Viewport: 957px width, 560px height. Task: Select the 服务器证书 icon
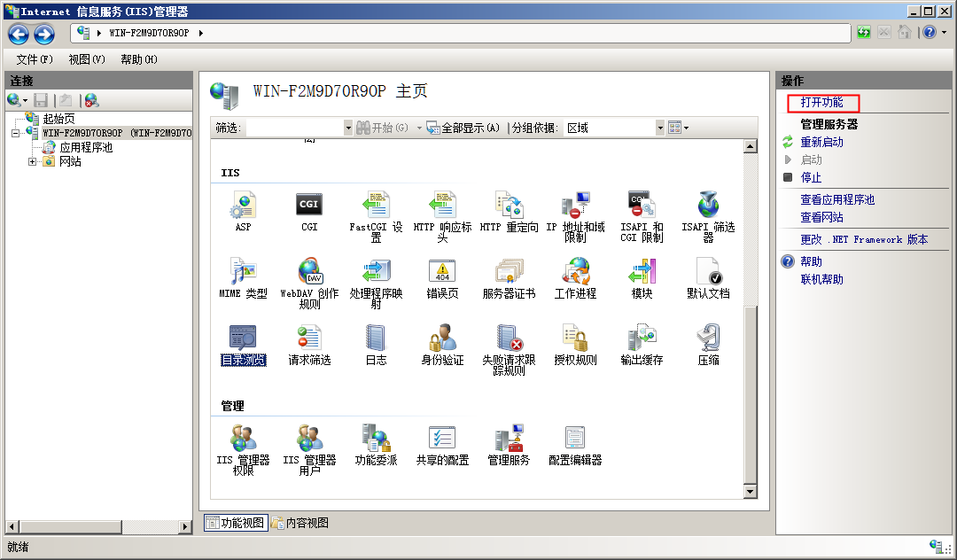pyautogui.click(x=509, y=272)
